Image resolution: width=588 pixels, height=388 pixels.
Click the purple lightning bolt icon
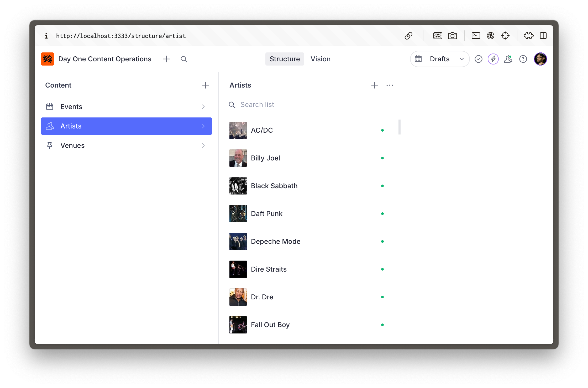(x=493, y=59)
